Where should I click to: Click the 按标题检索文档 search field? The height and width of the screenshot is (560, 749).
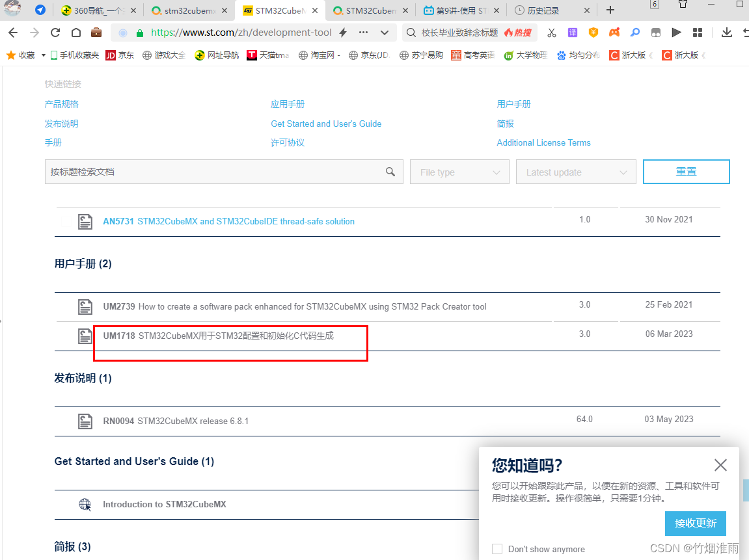pos(224,172)
